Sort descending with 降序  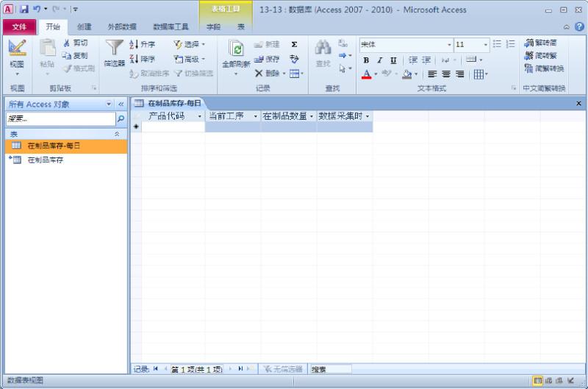[x=142, y=59]
